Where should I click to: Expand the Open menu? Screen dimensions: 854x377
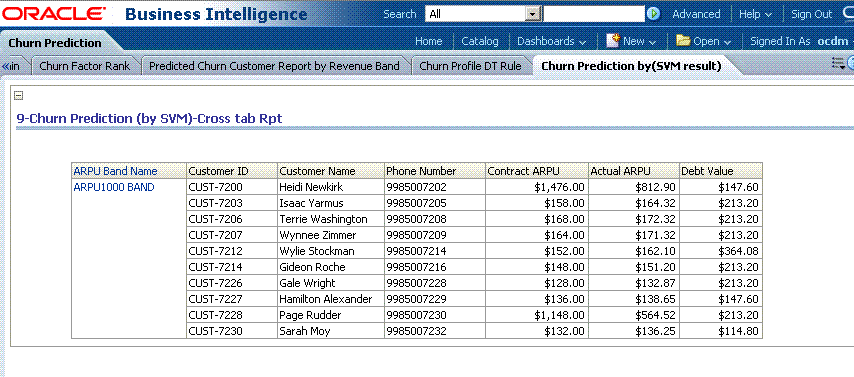712,41
